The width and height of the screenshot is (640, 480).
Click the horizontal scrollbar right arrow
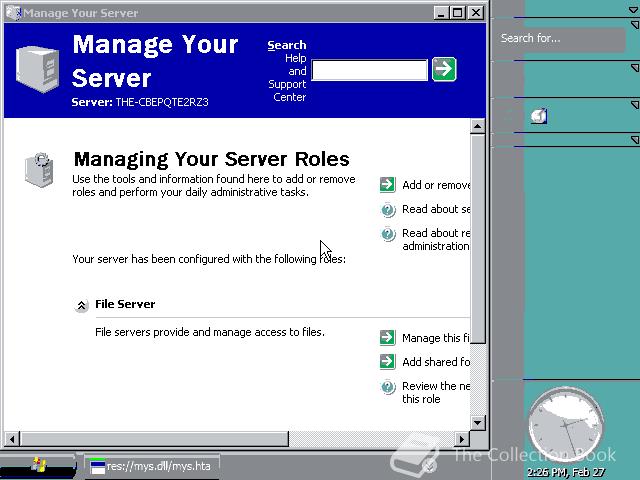click(462, 439)
